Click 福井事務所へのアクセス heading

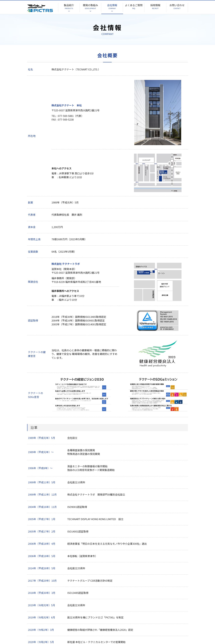[65, 291]
